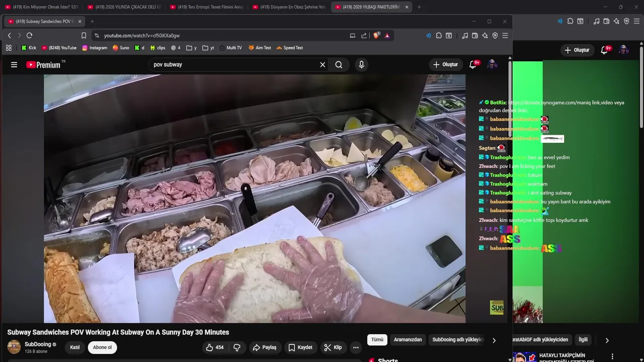The image size is (644, 362).
Task: Select the Aramanızdan filter chip
Action: pyautogui.click(x=408, y=339)
